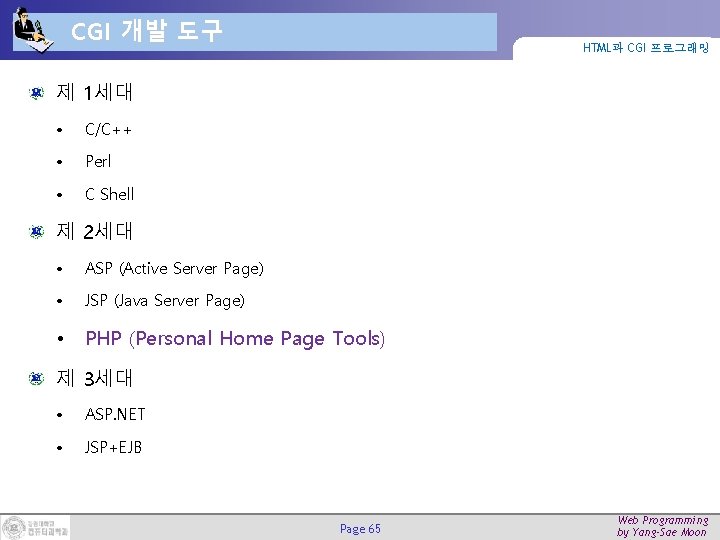Select the 'Perl' list item
Viewport: 720px width, 540px height.
click(98, 161)
